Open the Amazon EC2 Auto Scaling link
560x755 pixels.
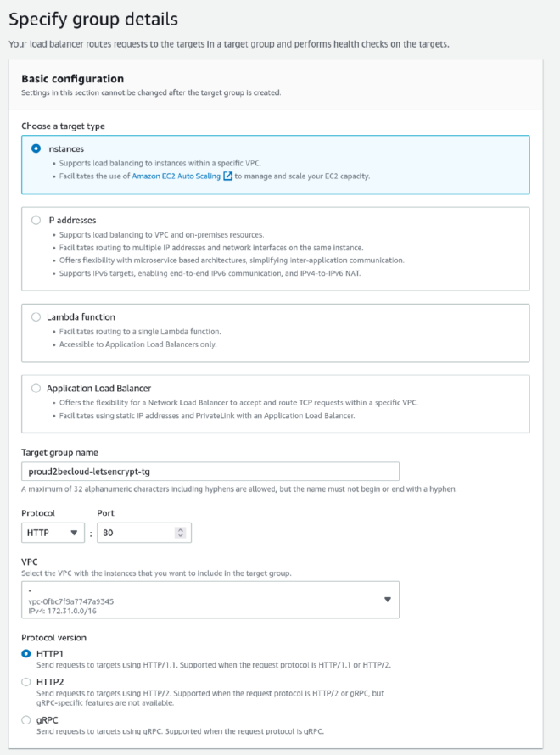(x=180, y=176)
